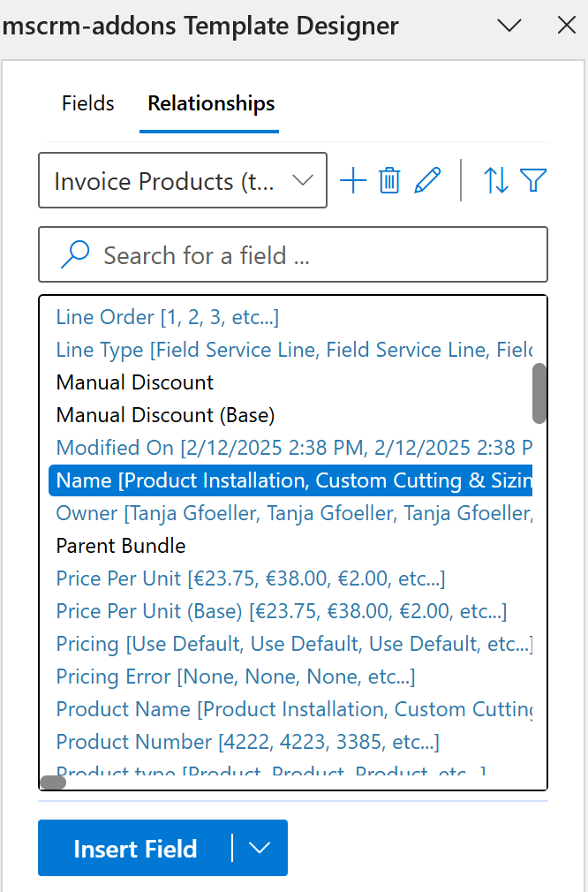Click the magnifier icon in the search box
Screen dimensions: 588x892
pyautogui.click(x=75, y=254)
